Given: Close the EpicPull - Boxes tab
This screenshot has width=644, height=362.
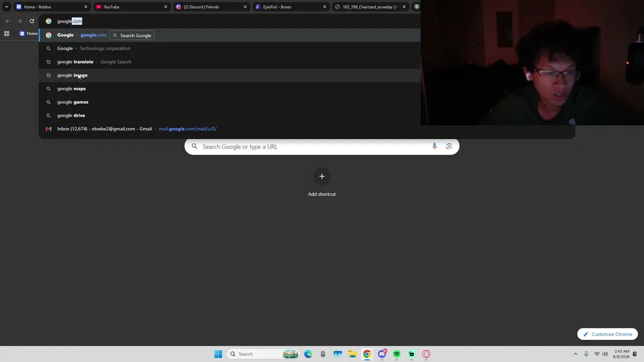Looking at the screenshot, I should click(x=325, y=7).
